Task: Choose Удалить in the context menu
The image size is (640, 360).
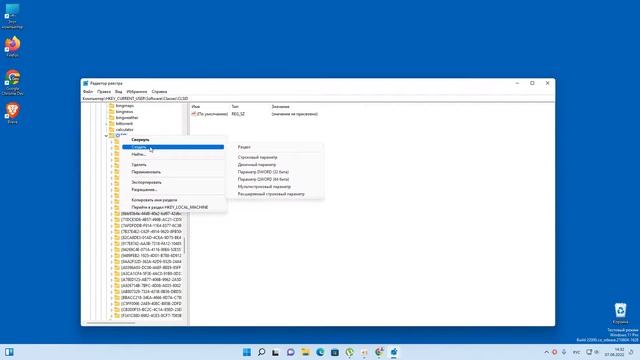Action: coord(173,164)
